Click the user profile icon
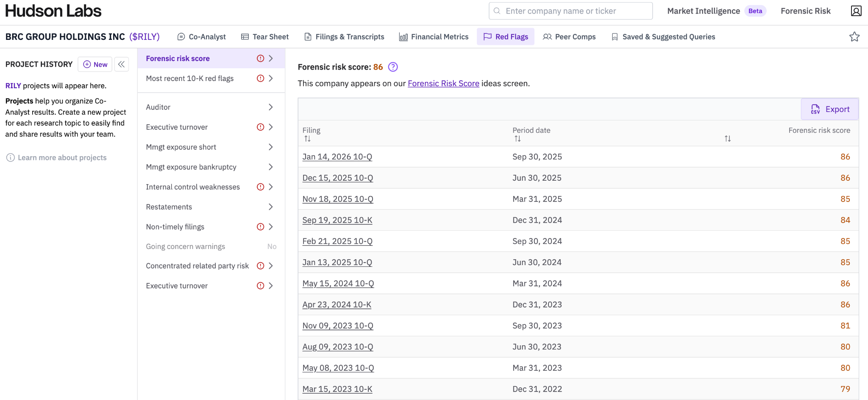Image resolution: width=868 pixels, height=400 pixels. coord(856,11)
